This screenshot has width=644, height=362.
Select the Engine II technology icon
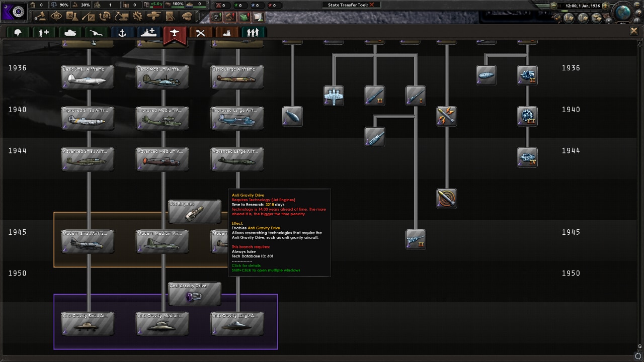pyautogui.click(x=527, y=75)
